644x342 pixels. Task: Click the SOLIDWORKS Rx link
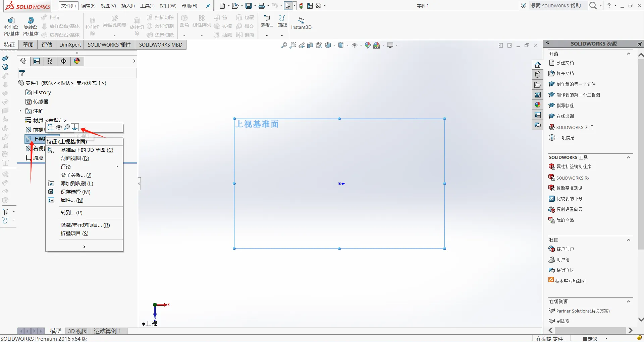click(573, 178)
